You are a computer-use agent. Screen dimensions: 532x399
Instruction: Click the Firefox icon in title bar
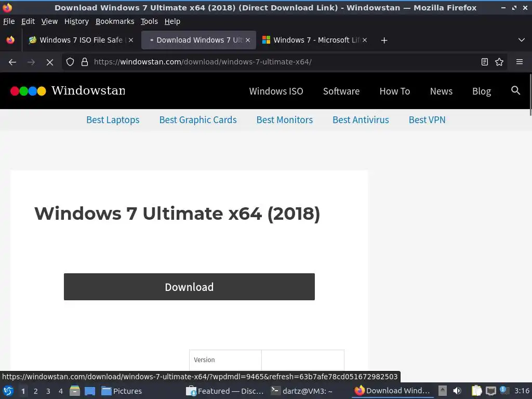[7, 7]
